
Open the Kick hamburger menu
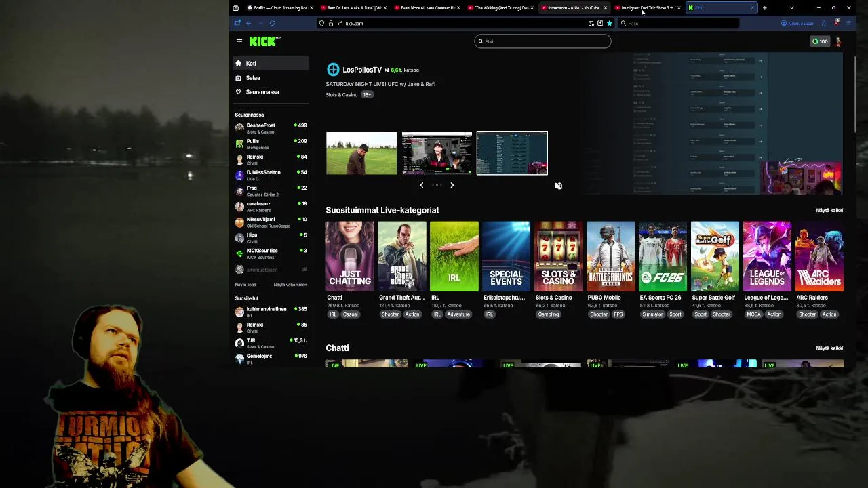(239, 41)
